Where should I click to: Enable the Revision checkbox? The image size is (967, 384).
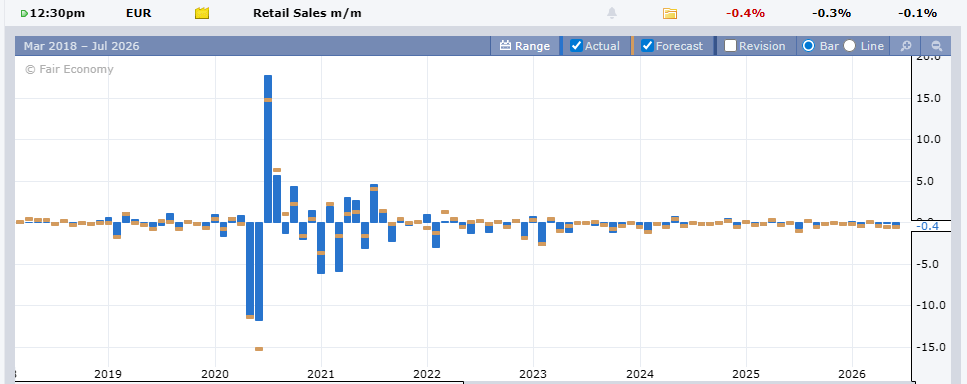tap(730, 46)
